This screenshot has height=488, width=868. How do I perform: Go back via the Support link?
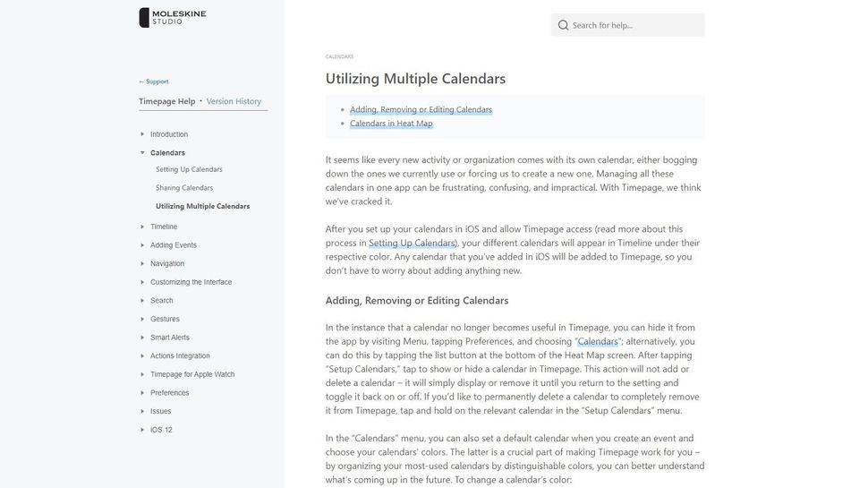pyautogui.click(x=154, y=81)
